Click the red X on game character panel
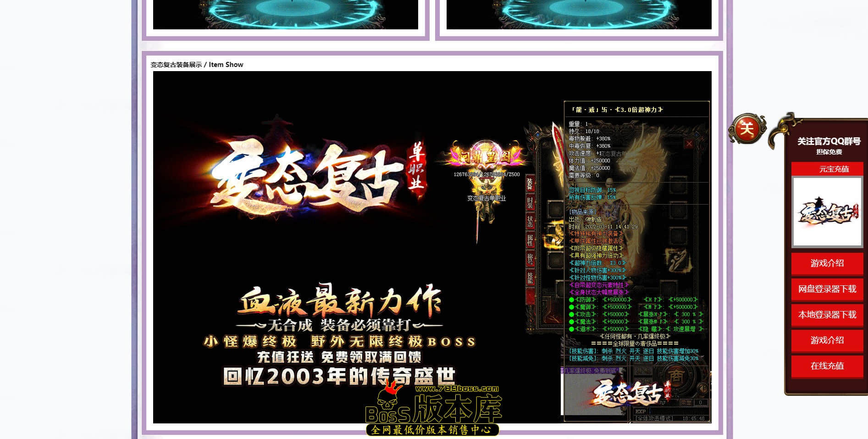 (x=689, y=144)
